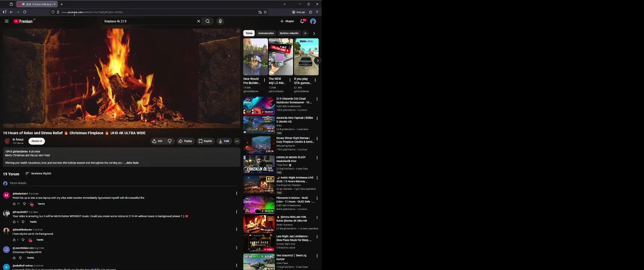Go back with the browser back arrow
Image resolution: width=644 pixels, height=270 pixels.
click(11, 12)
